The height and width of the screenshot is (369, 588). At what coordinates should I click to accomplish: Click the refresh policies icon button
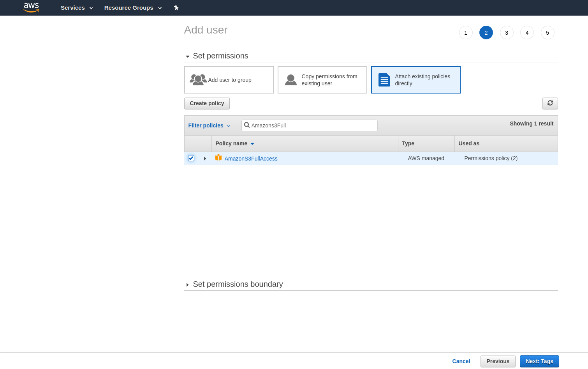(550, 103)
